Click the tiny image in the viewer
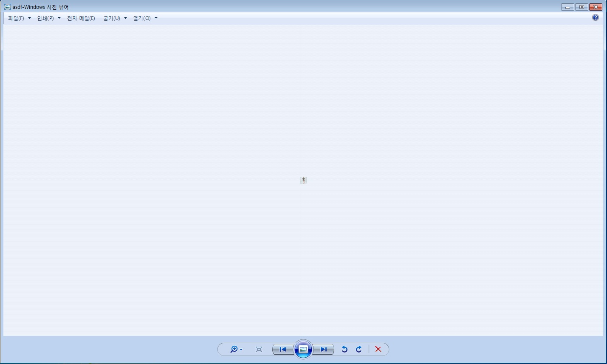The width and height of the screenshot is (607, 364). point(303,180)
